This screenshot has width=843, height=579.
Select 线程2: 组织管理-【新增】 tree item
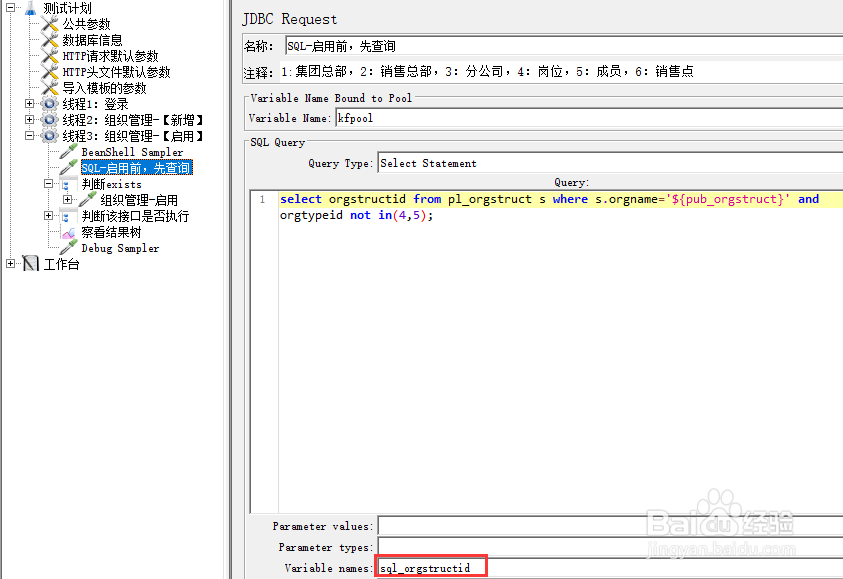[x=133, y=120]
